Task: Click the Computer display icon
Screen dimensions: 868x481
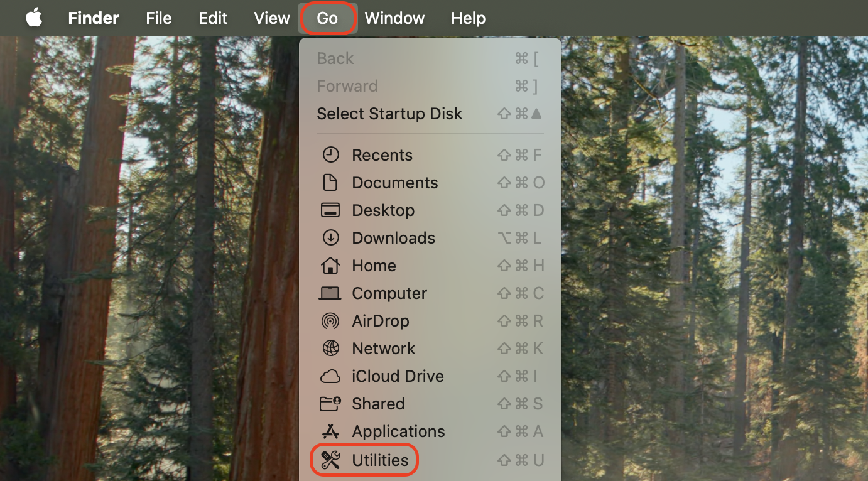Action: (x=330, y=293)
